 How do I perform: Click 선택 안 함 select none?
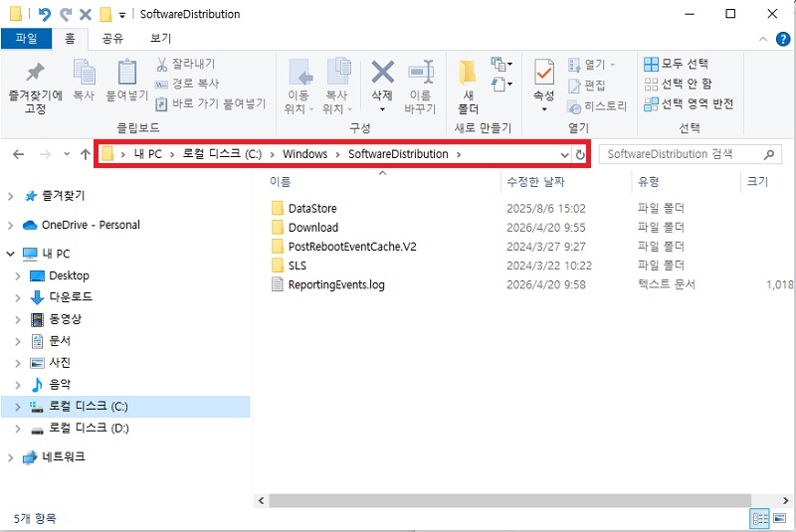(x=679, y=84)
